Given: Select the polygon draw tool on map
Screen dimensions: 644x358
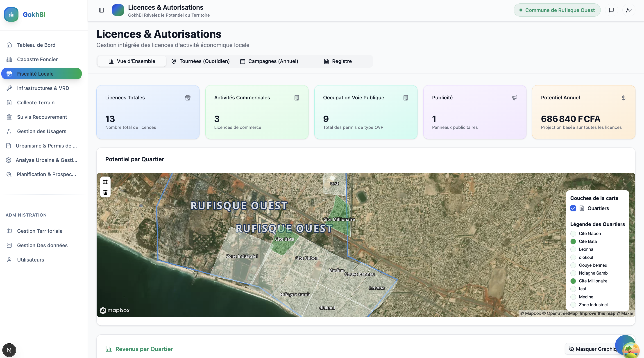Looking at the screenshot, I should click(105, 182).
